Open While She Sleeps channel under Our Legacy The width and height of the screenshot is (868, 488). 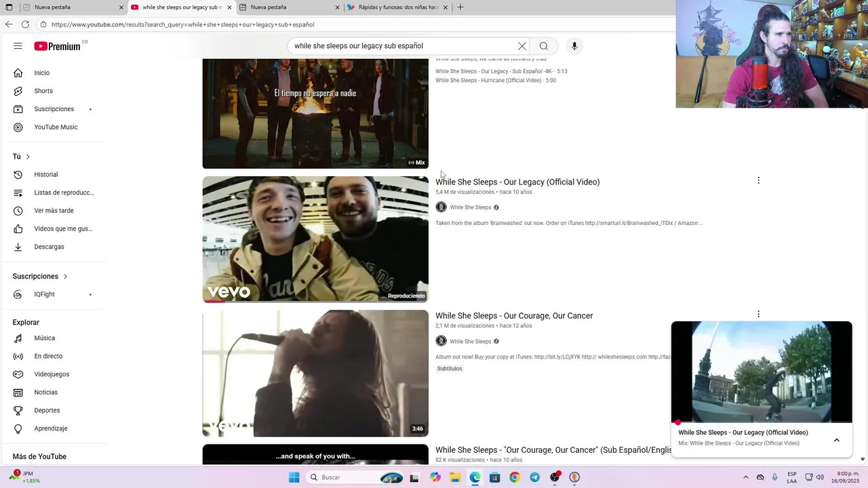(470, 207)
